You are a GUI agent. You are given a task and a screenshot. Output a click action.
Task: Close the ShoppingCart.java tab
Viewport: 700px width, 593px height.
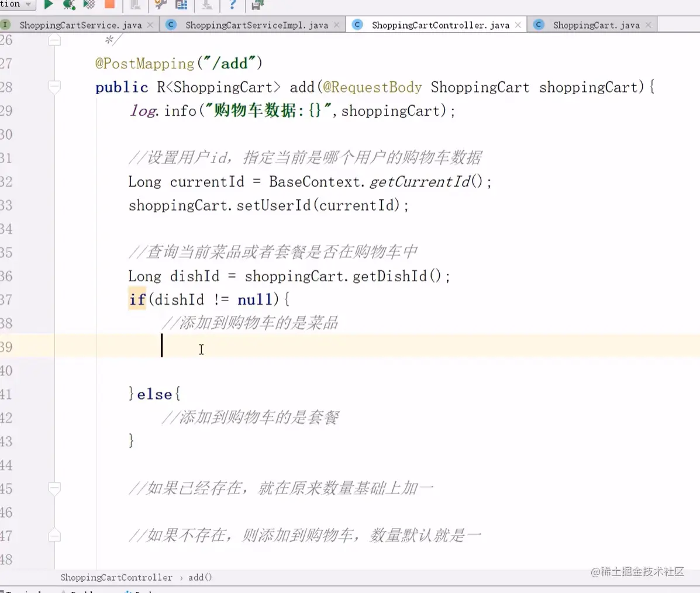point(648,25)
